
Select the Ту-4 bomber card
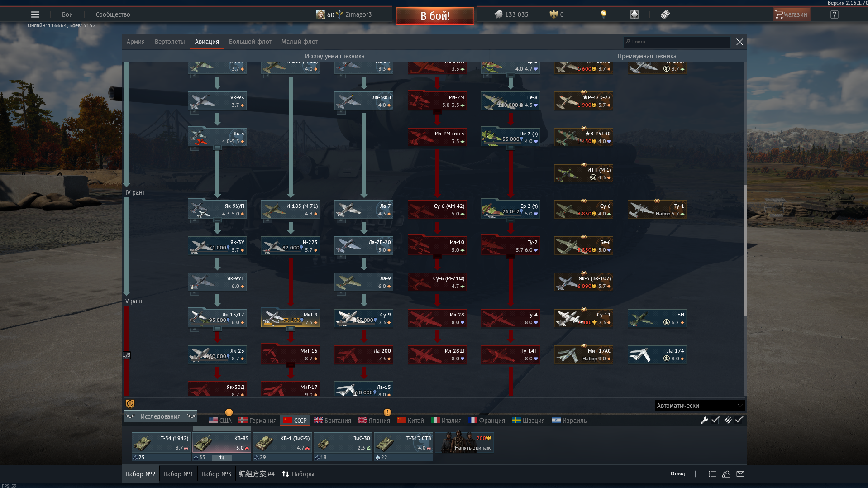(x=510, y=318)
